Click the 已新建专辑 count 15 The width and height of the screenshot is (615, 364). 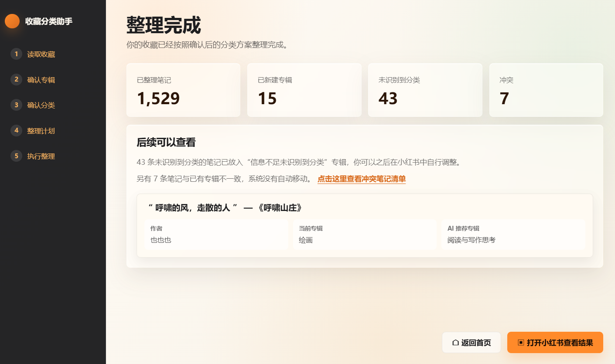pyautogui.click(x=267, y=99)
